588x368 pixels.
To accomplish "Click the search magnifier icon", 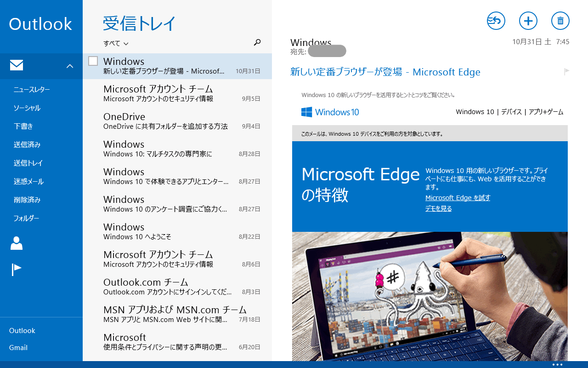I will [257, 43].
